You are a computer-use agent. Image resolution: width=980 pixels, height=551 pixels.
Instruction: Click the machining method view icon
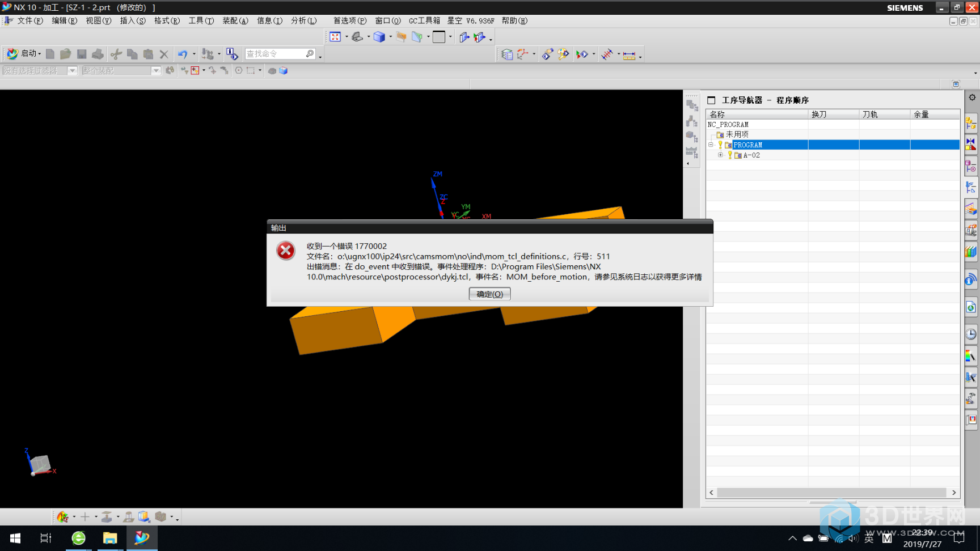[x=691, y=151]
